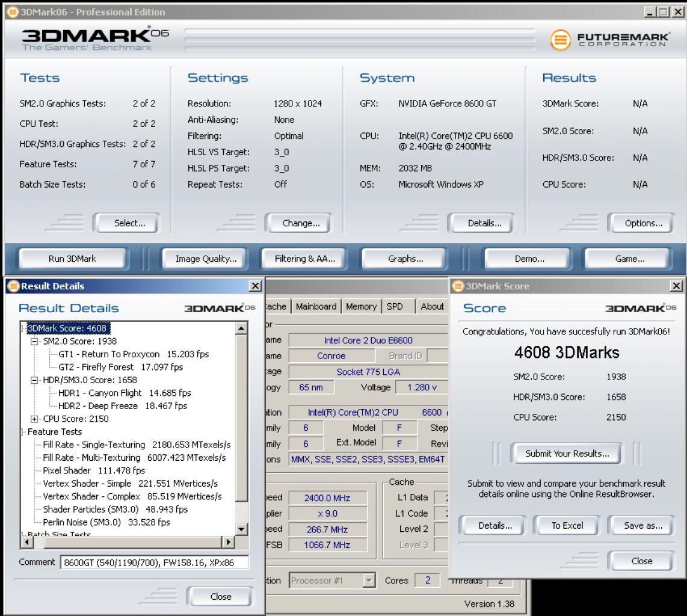This screenshot has width=687, height=616.
Task: Collapse the SM2.0 Score tree node
Action: pyautogui.click(x=34, y=341)
